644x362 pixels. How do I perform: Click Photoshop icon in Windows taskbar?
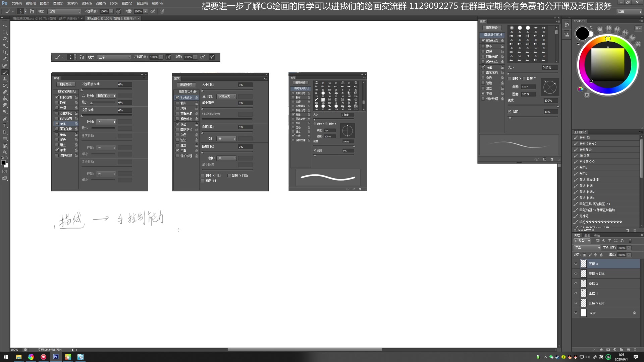click(56, 357)
